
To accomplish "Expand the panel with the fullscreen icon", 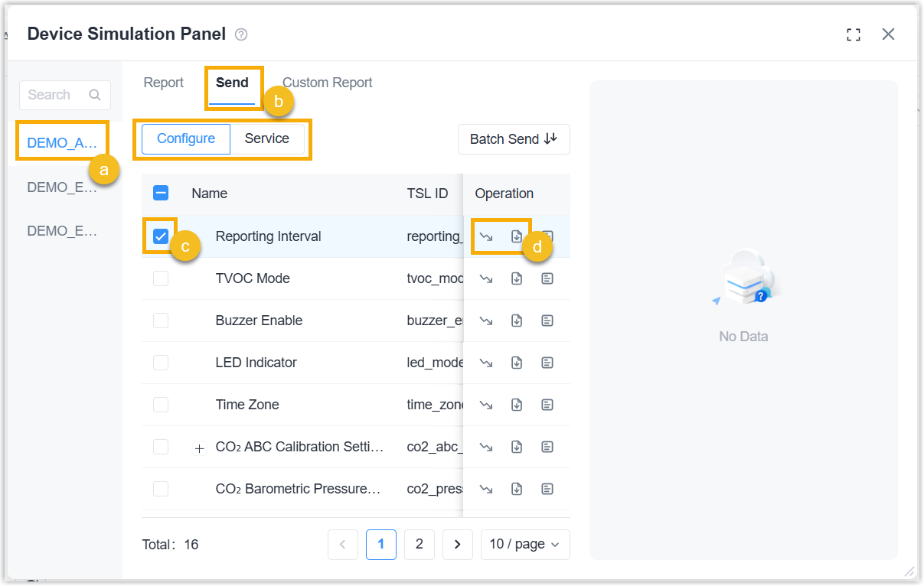I will point(854,34).
